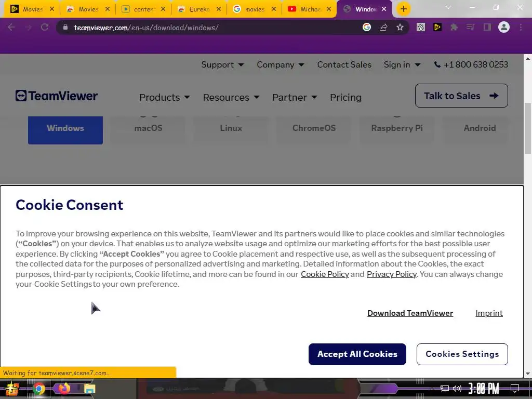The image size is (532, 399).
Task: Click the network icon in system tray
Action: pos(444,389)
